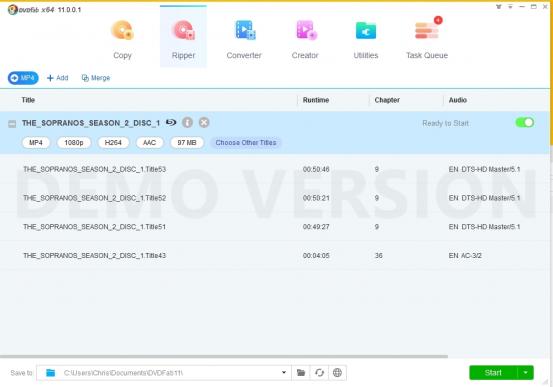Click the 97 MB size pill

[x=187, y=143]
